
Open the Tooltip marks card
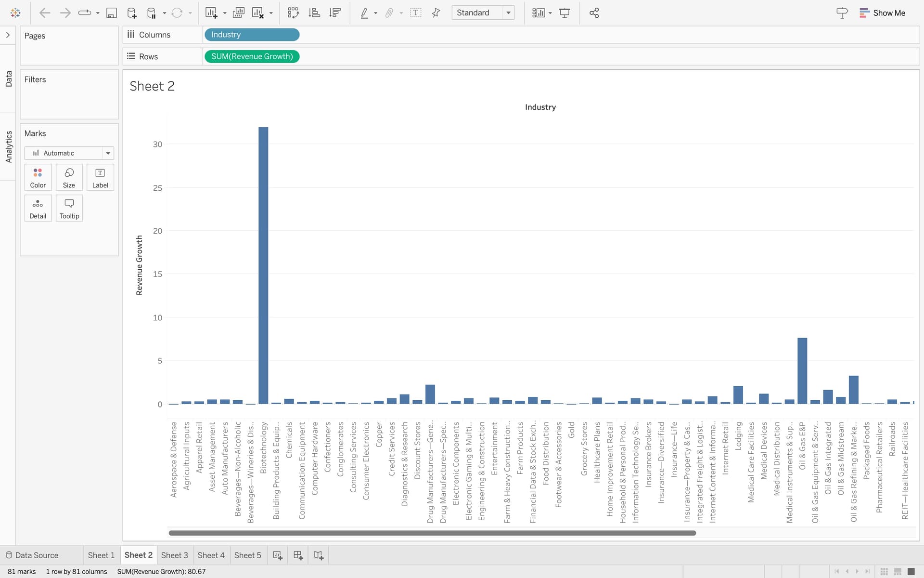point(69,208)
